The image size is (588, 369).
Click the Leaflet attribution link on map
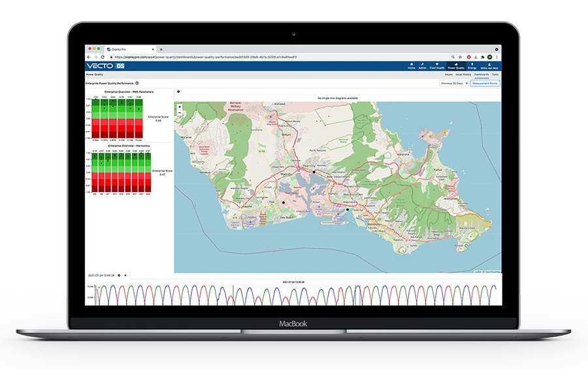[x=478, y=272]
